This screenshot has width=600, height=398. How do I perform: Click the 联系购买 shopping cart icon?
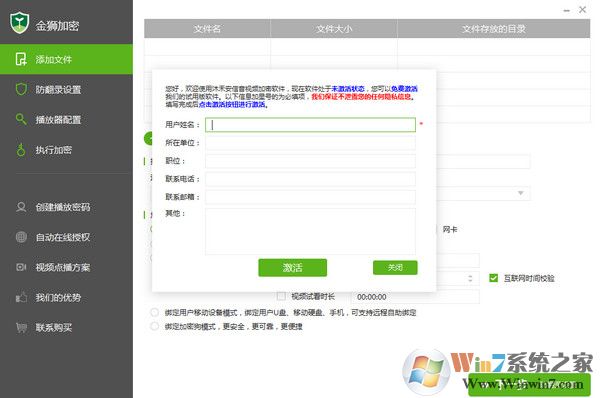click(21, 328)
